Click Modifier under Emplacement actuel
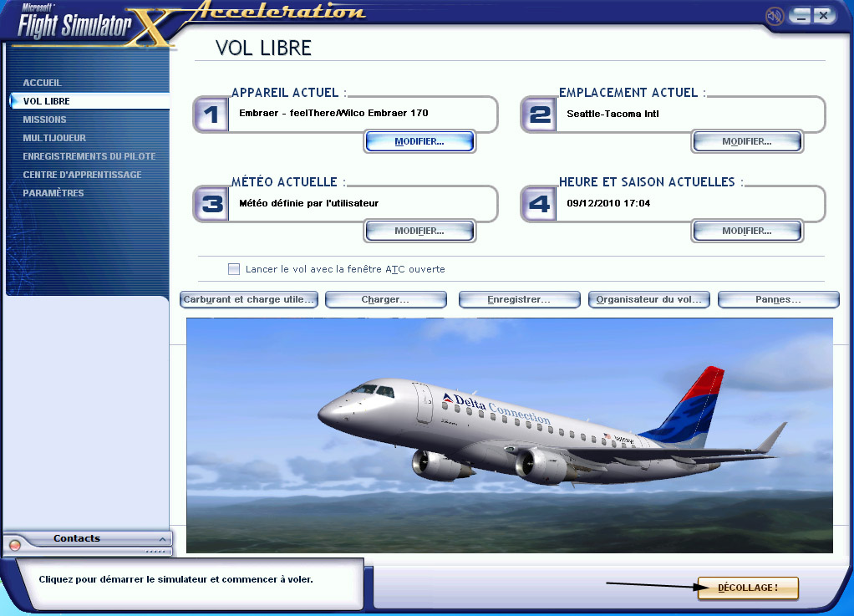The image size is (854, 616). tap(747, 141)
